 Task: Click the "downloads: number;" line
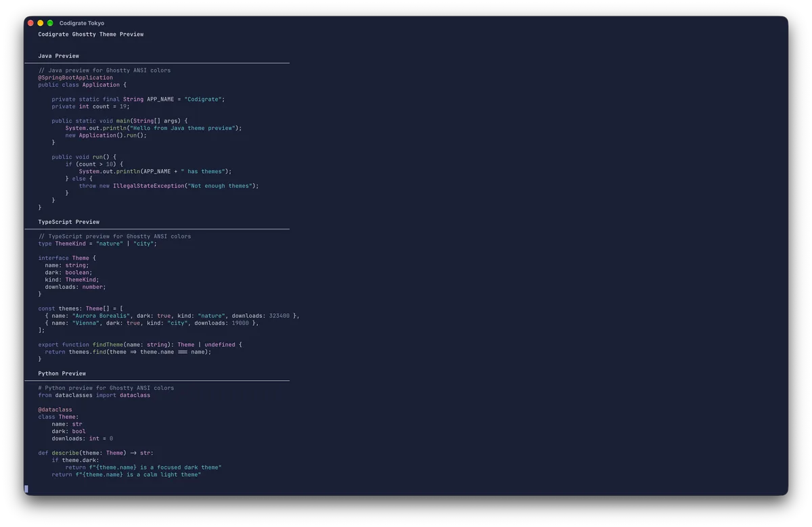pos(76,288)
